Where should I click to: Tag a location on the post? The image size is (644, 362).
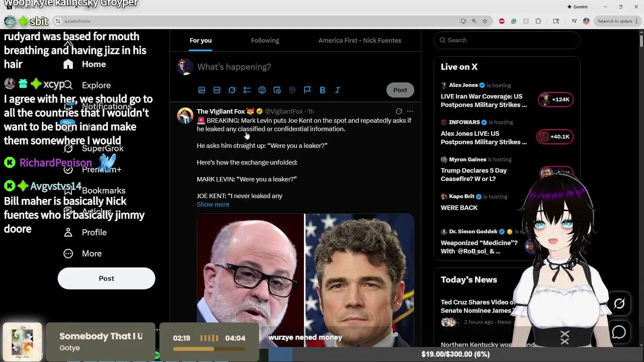coord(292,90)
